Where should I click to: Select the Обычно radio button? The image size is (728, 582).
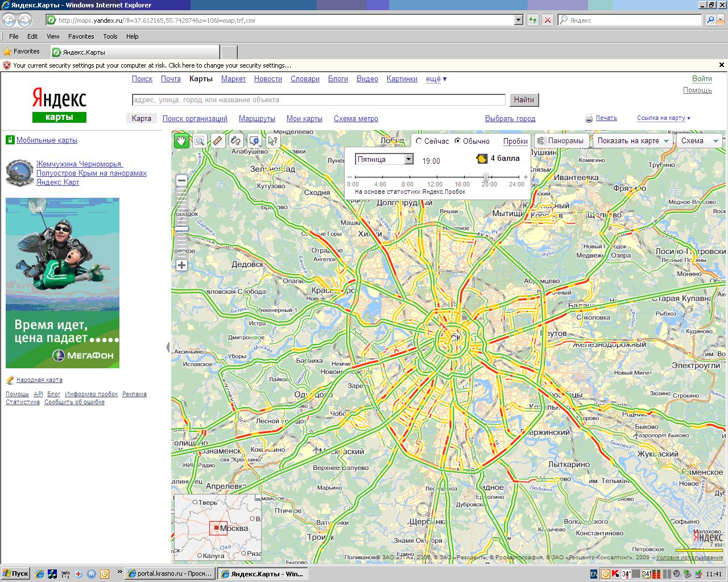[x=457, y=141]
